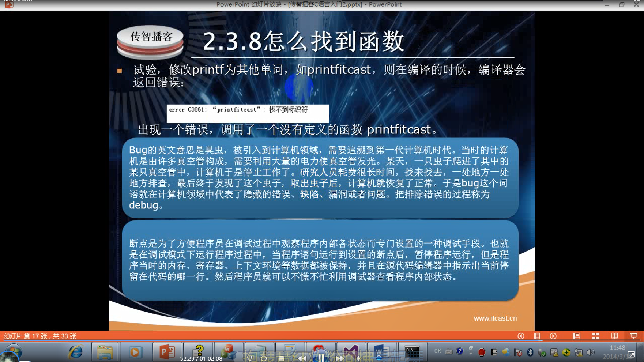Open Internet Explorer from taskbar

click(75, 352)
